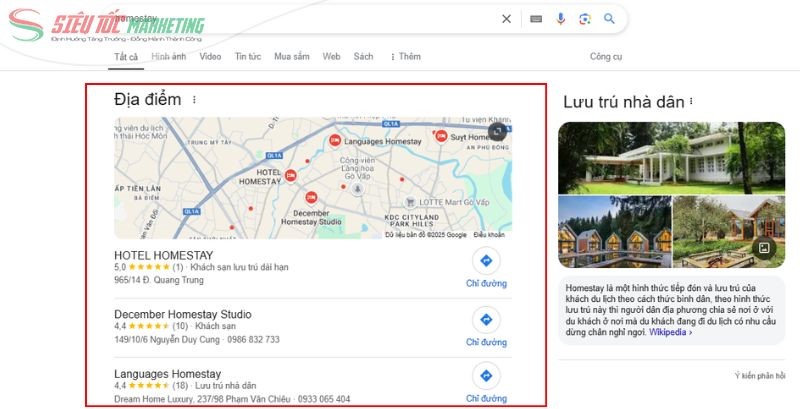Click the phone number 0933 065 404
800x409 pixels.
pos(324,399)
